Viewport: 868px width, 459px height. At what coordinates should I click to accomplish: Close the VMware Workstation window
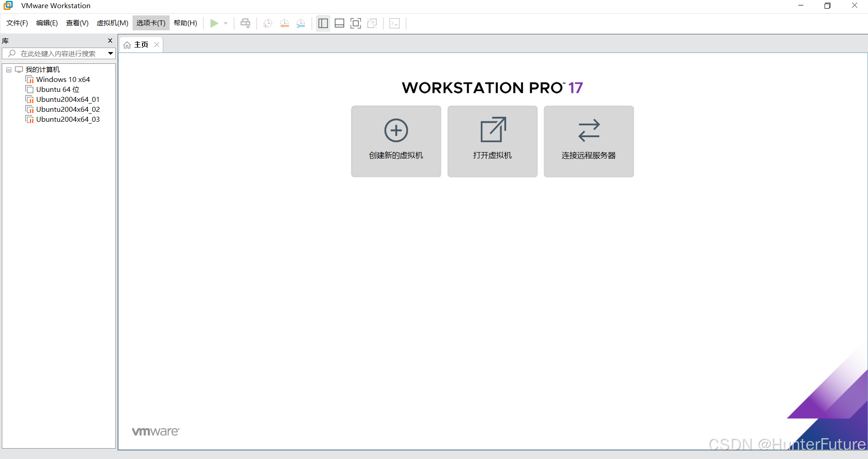854,5
